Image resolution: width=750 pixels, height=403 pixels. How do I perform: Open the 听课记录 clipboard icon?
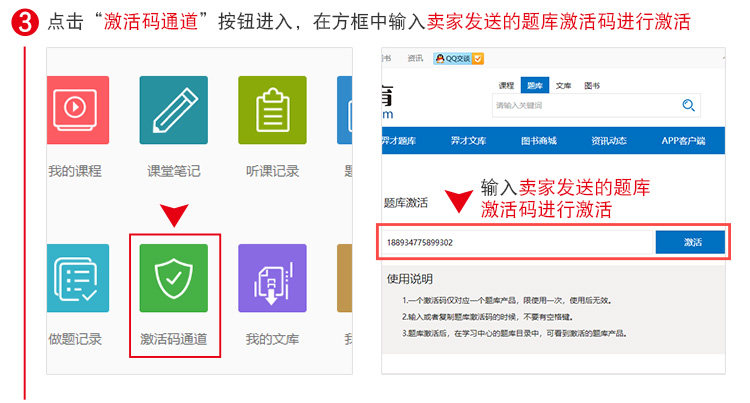(x=272, y=110)
